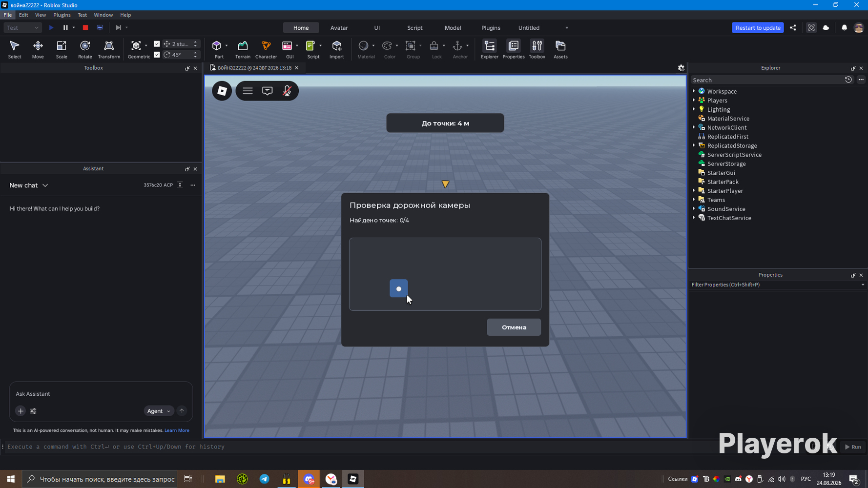This screenshot has width=868, height=488.
Task: Open the Assets manager
Action: click(560, 49)
